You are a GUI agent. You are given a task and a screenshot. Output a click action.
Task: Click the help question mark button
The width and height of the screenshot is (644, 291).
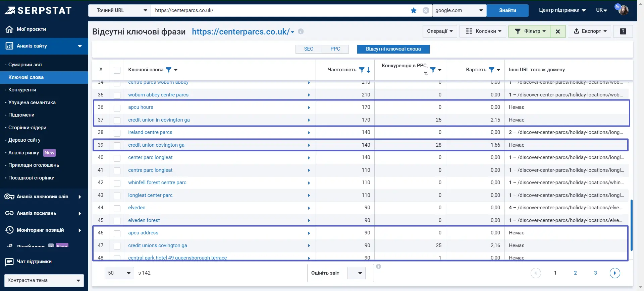pyautogui.click(x=623, y=31)
